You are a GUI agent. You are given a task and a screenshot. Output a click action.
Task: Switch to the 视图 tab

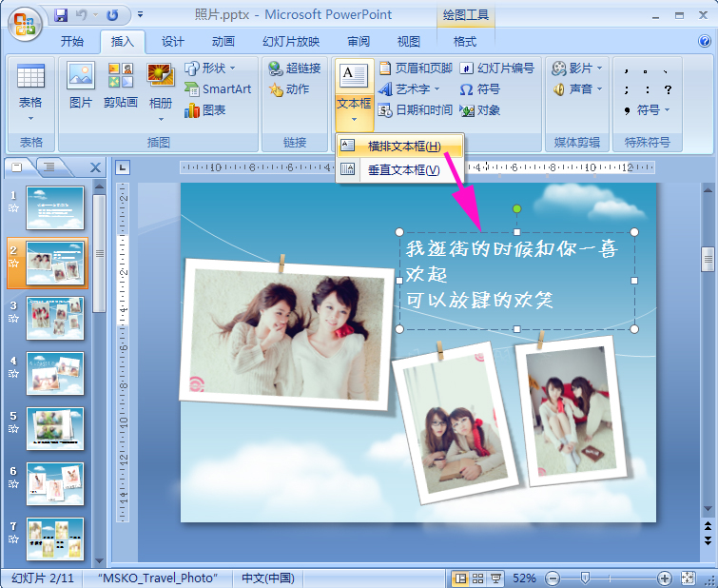coord(409,42)
